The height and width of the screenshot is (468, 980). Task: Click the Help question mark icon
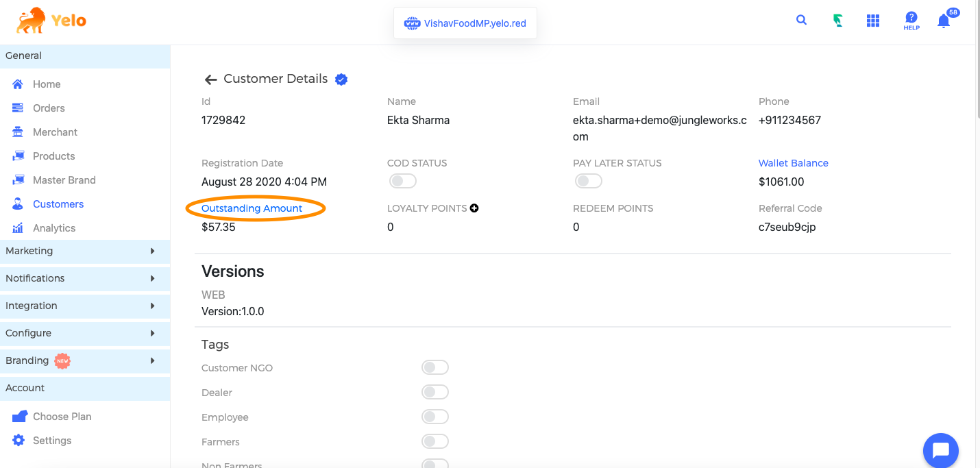pyautogui.click(x=911, y=21)
